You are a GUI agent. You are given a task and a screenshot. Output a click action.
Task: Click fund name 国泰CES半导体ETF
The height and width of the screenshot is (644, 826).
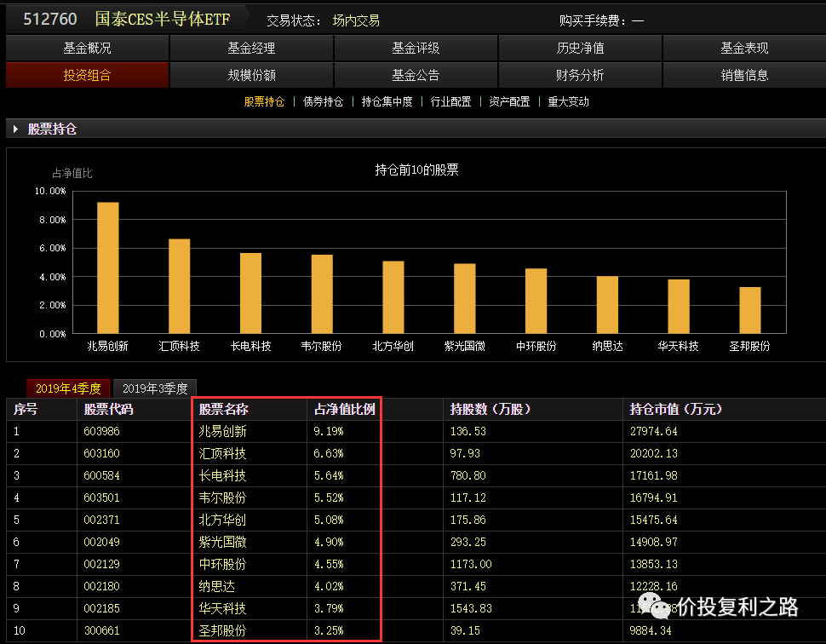(x=163, y=19)
